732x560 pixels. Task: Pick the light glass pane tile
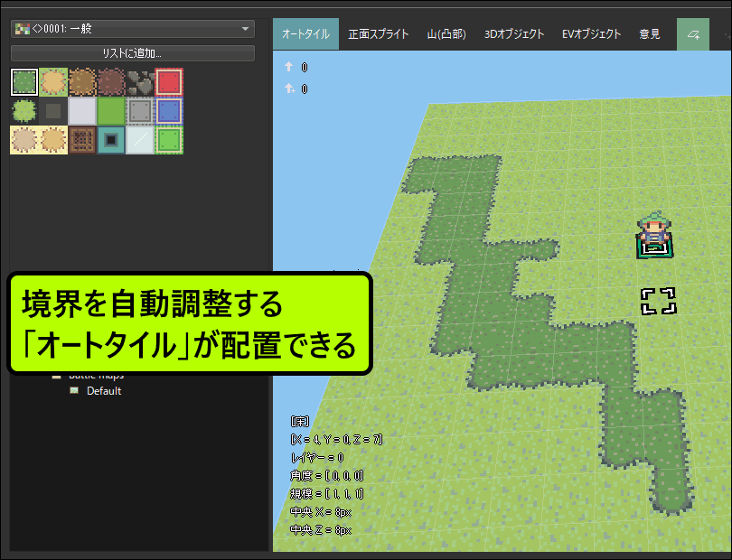(x=140, y=140)
